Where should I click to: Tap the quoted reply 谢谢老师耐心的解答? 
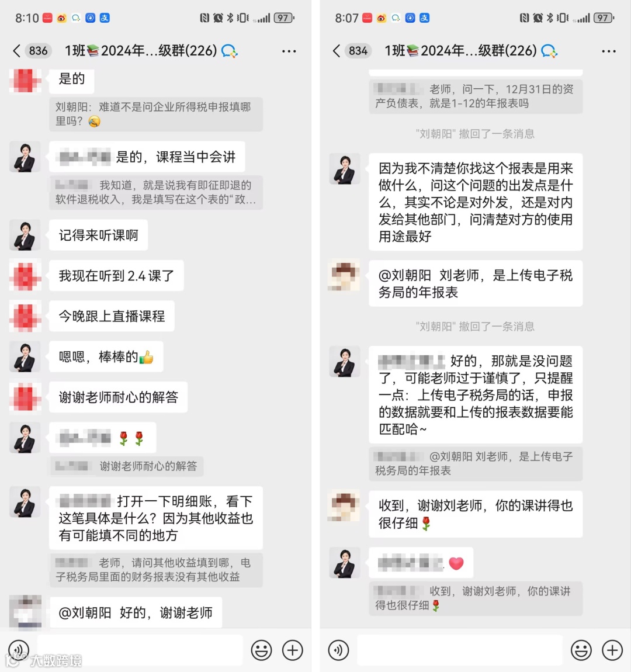pos(127,466)
